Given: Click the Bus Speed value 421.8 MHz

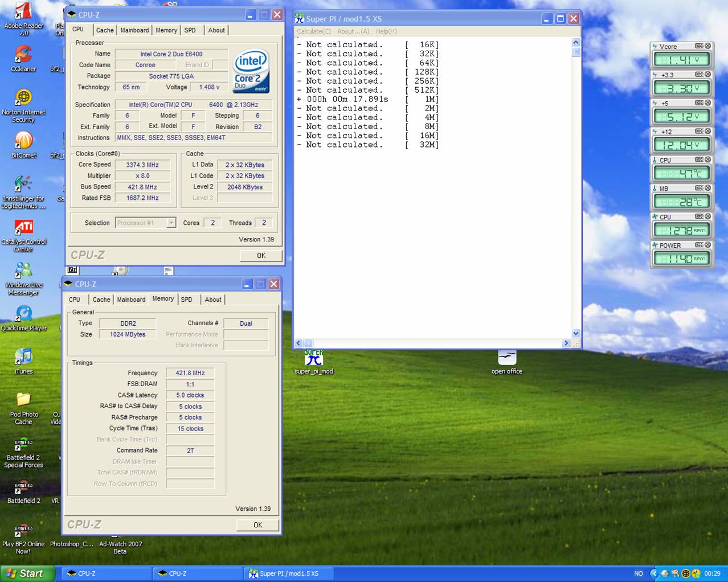Looking at the screenshot, I should tap(142, 187).
